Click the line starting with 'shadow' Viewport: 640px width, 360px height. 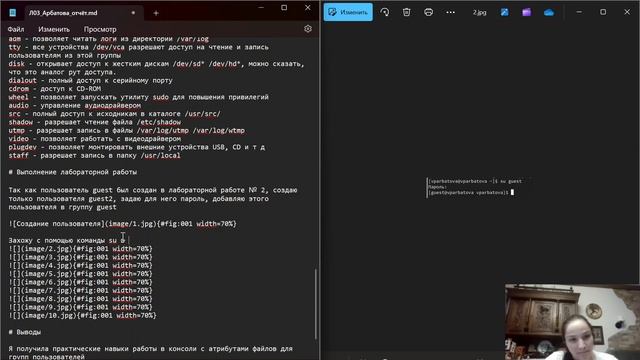(x=94, y=122)
